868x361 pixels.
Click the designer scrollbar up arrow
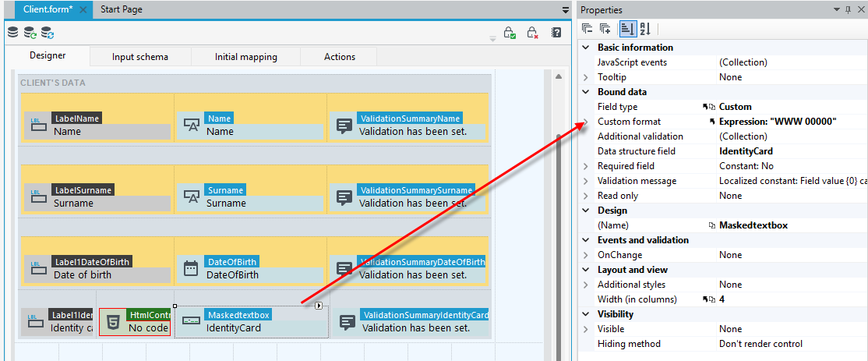coord(559,77)
